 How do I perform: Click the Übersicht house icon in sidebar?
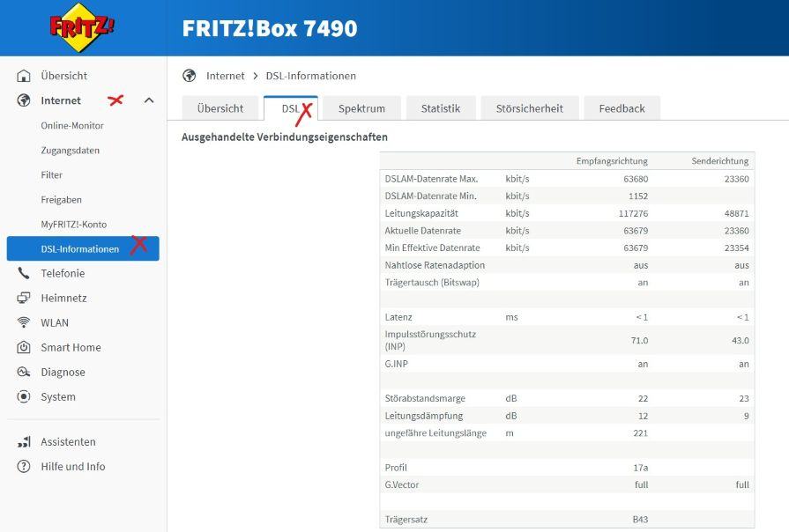tap(24, 76)
